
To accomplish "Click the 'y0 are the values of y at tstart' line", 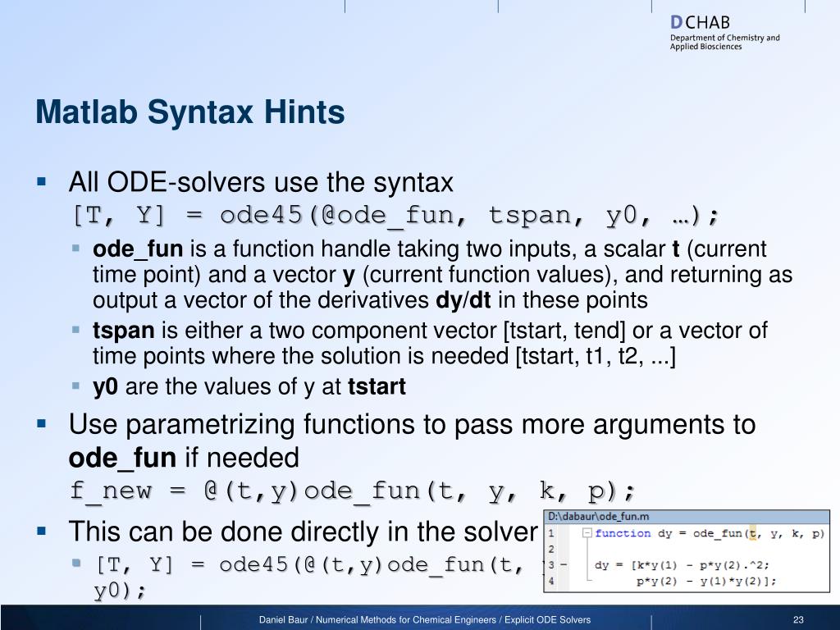I will click(249, 386).
